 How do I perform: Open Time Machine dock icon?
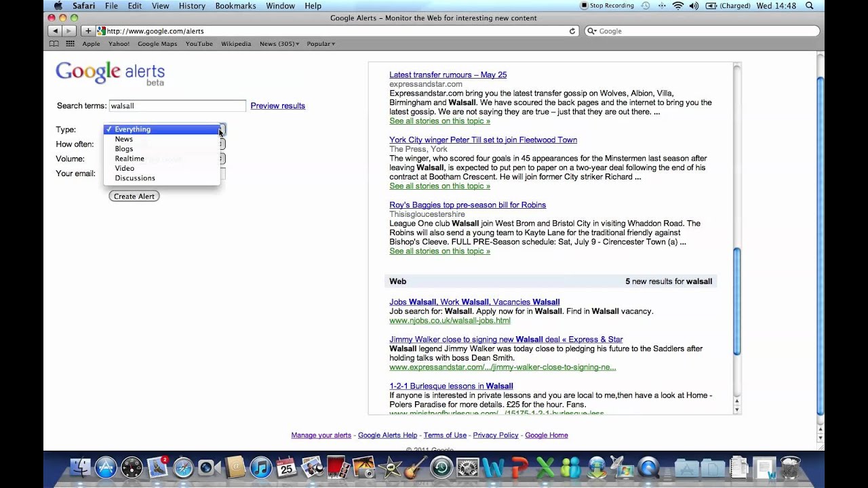441,467
